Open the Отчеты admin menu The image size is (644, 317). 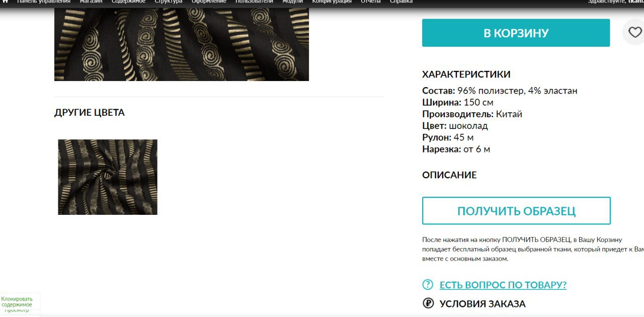(x=371, y=2)
